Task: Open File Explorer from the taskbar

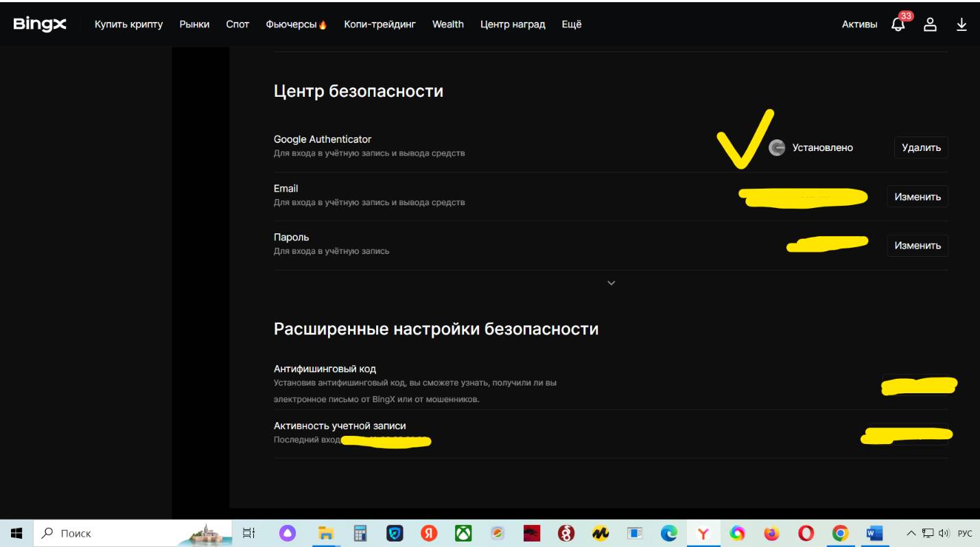Action: click(x=325, y=533)
